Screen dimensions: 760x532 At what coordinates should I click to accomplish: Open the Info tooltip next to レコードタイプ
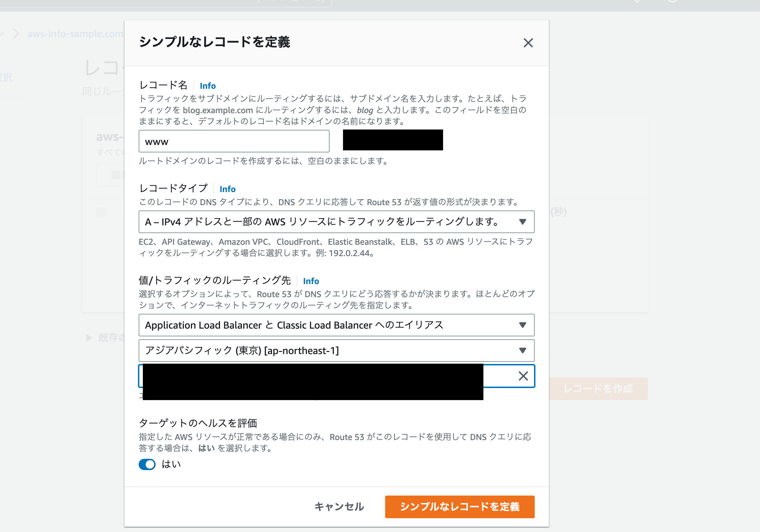pos(227,189)
